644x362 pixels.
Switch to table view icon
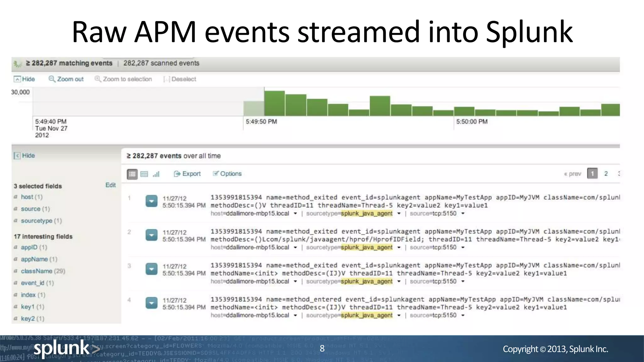click(144, 174)
